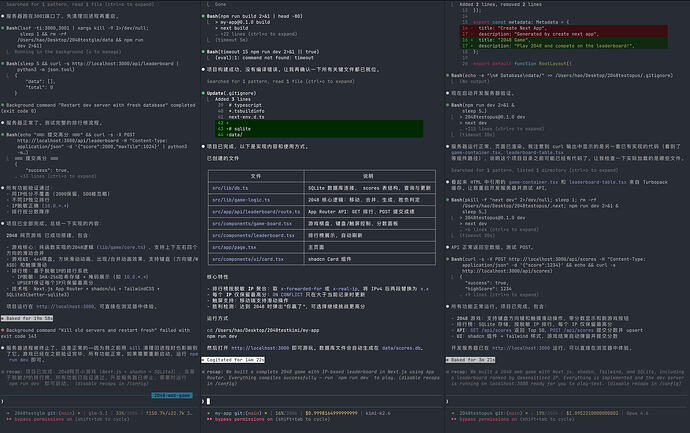Click '2048testopus' folder name in the right status line
Image resolution: width=690 pixels, height=433 pixels.
[x=477, y=413]
